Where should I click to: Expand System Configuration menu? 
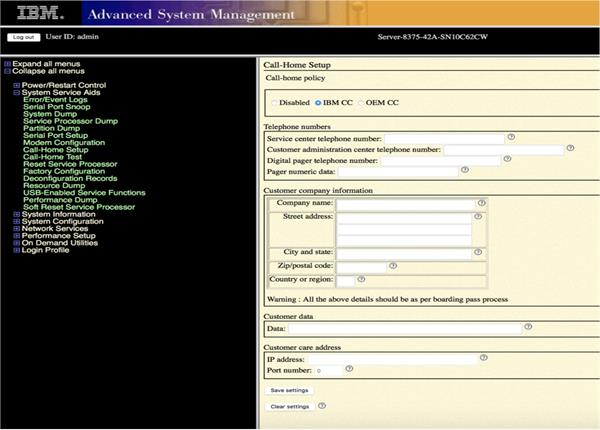pos(16,222)
